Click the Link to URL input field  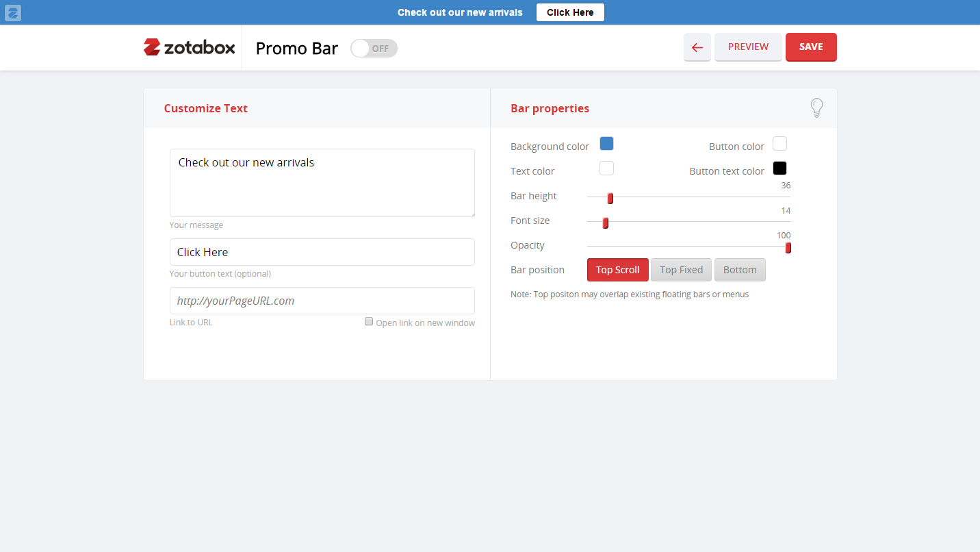coord(322,300)
